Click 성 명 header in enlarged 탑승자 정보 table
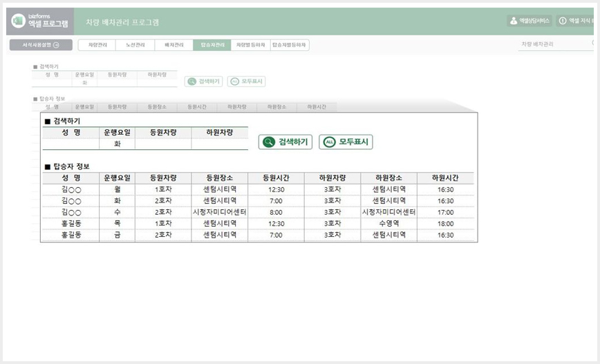This screenshot has height=364, width=600. (71, 178)
